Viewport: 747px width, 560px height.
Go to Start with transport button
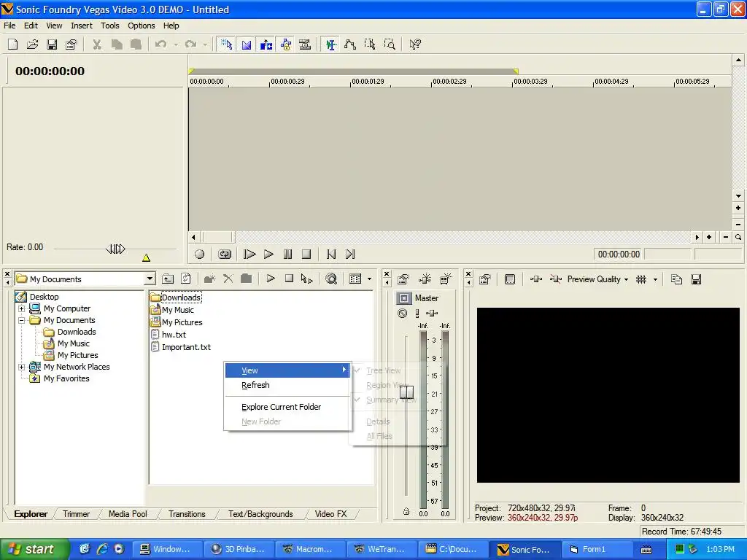[x=331, y=254]
